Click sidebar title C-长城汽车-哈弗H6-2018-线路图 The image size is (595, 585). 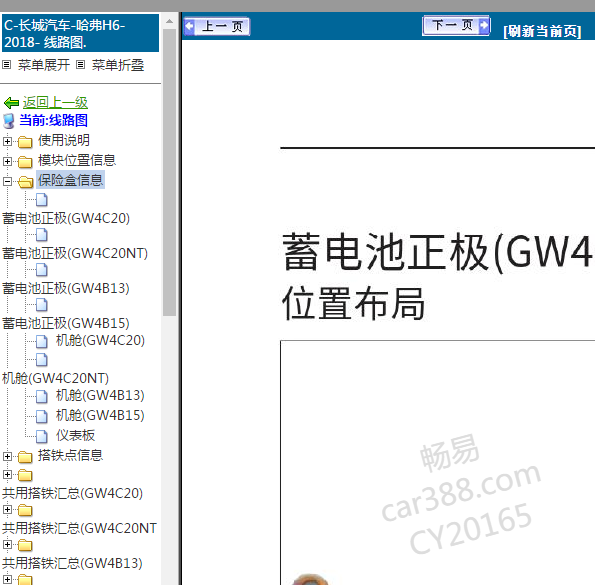80,33
